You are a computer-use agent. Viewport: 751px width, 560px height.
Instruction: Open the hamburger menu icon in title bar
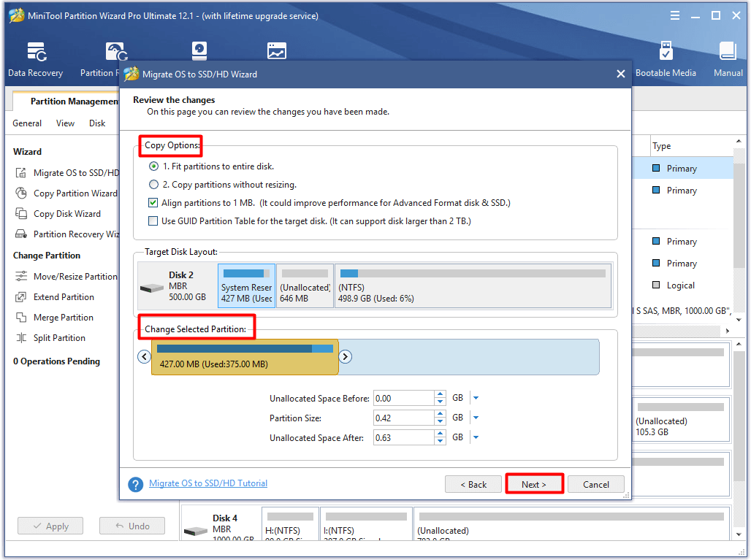coord(675,15)
